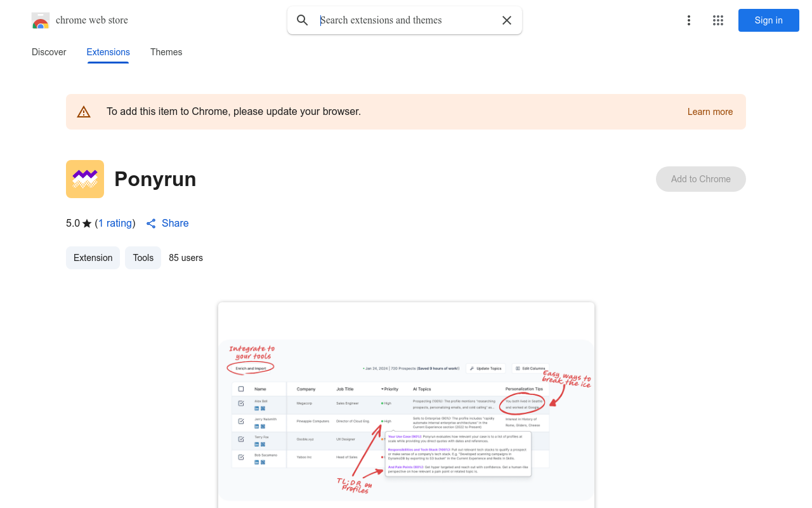Click the Add to Chrome button
Image resolution: width=812 pixels, height=508 pixels.
click(701, 179)
